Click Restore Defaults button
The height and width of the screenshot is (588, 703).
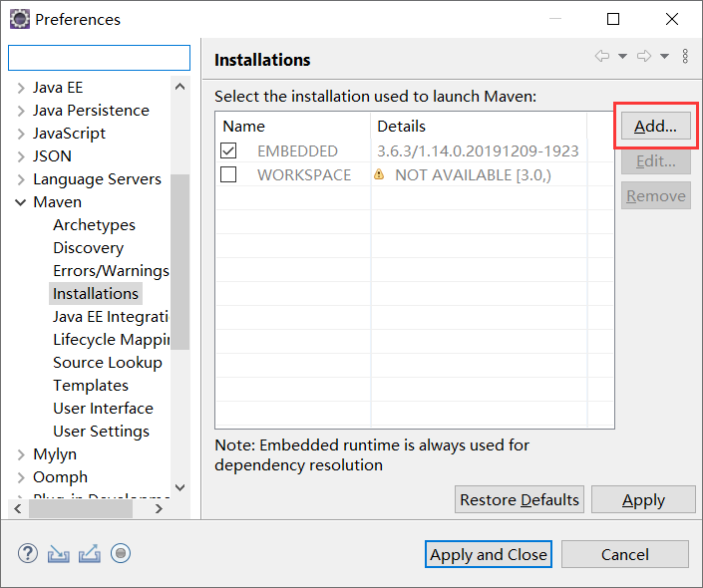click(520, 499)
